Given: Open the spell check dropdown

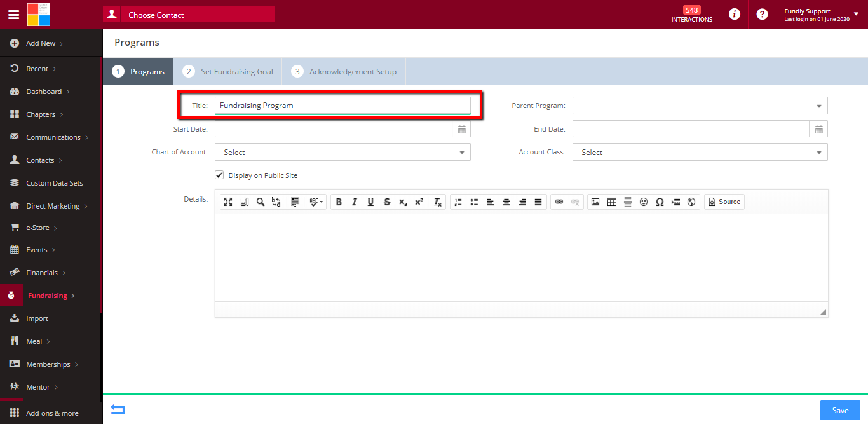Looking at the screenshot, I should [316, 202].
